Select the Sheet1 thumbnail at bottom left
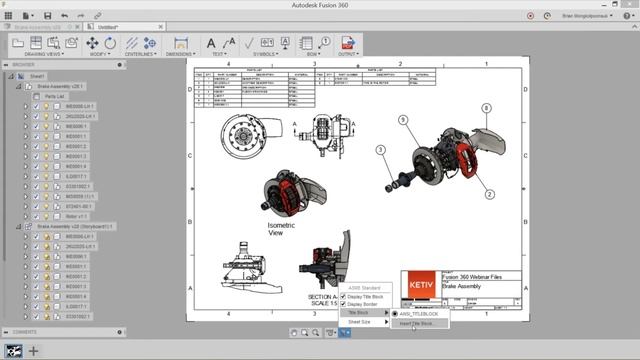Image resolution: width=640 pixels, height=360 pixels. (x=13, y=351)
